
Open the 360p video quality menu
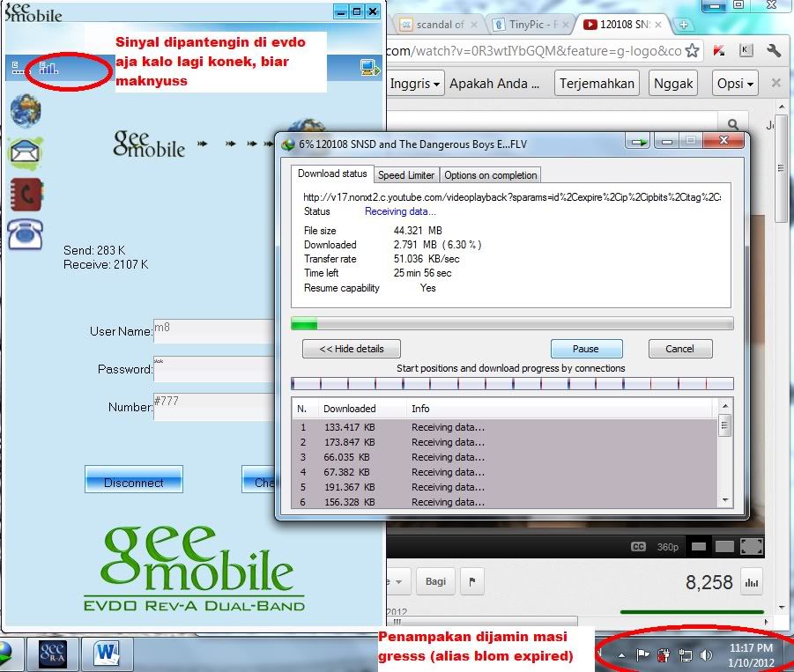(667, 547)
